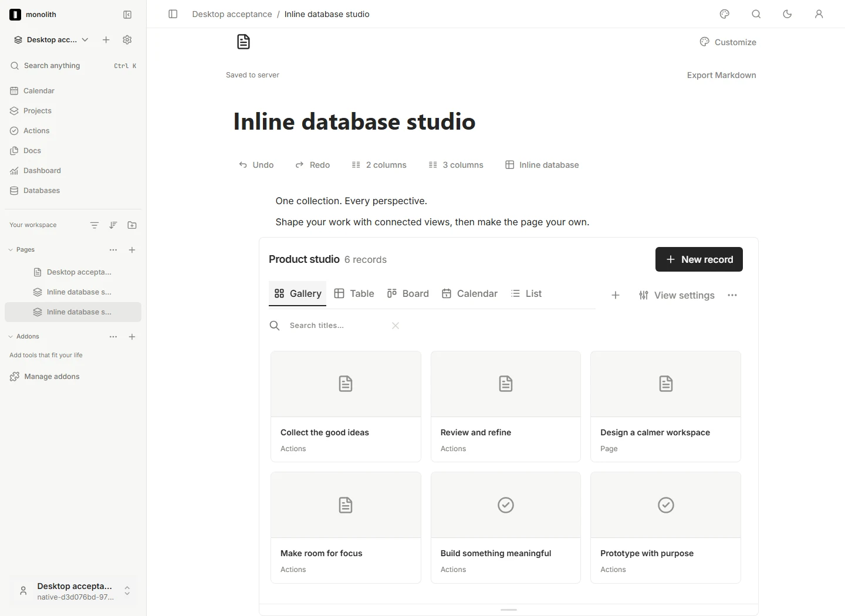
Task: Click the Redo toolbar button
Action: click(x=313, y=165)
